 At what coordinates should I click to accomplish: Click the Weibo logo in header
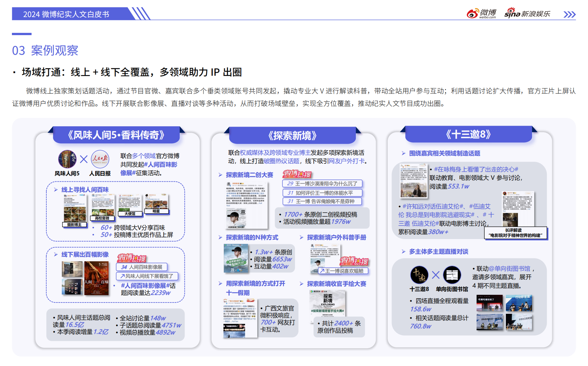click(x=481, y=14)
